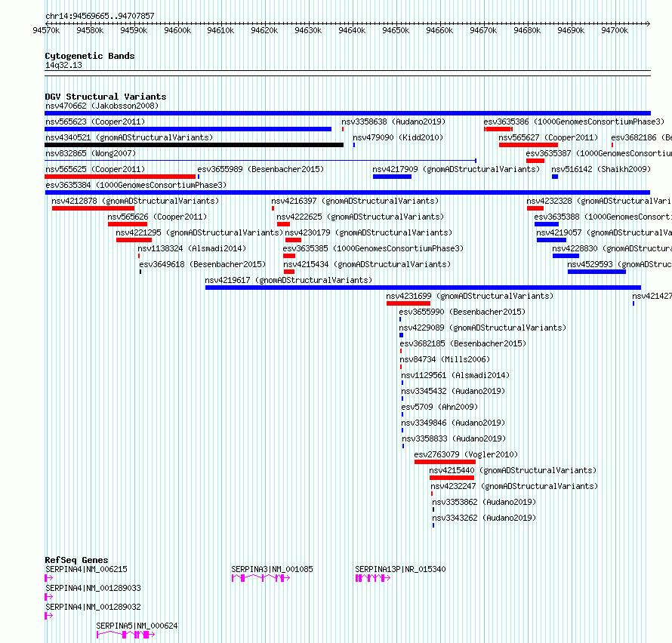Select esv3635384 (1000GenomesConsortiumPhase3) label
This screenshot has width=672, height=643.
136,185
